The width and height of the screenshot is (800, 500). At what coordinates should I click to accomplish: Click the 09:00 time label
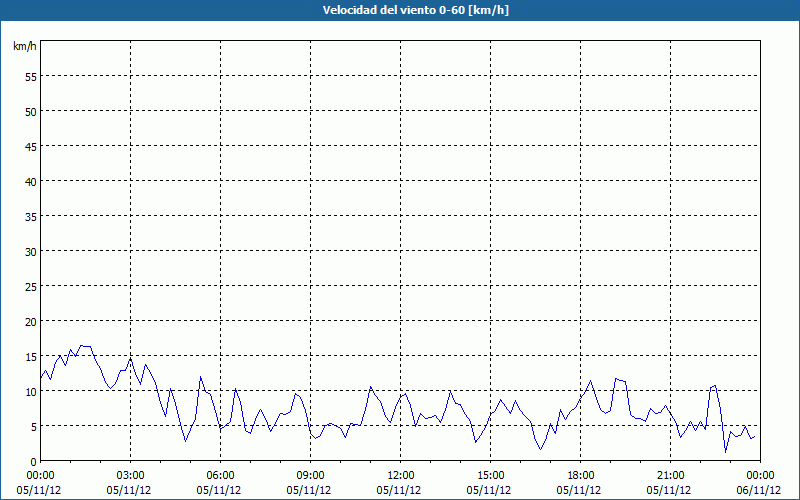click(x=310, y=476)
